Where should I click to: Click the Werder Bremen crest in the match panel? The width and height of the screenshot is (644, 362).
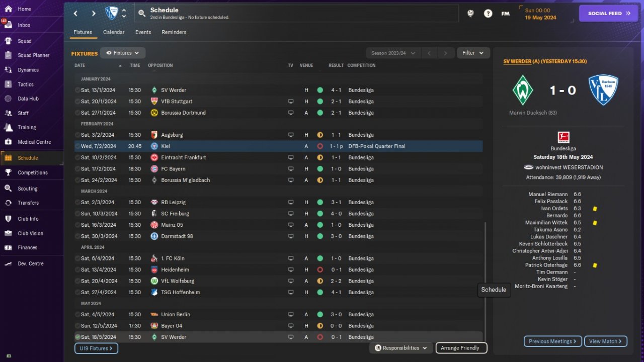click(x=523, y=90)
